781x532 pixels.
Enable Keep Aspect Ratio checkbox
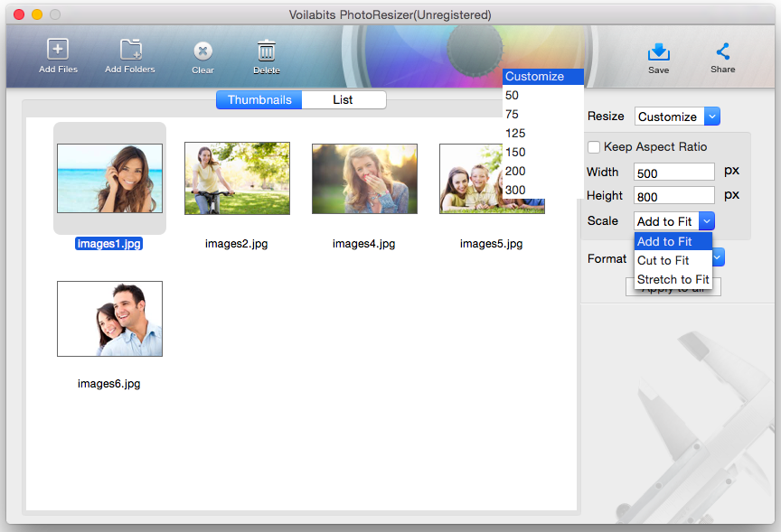click(594, 147)
